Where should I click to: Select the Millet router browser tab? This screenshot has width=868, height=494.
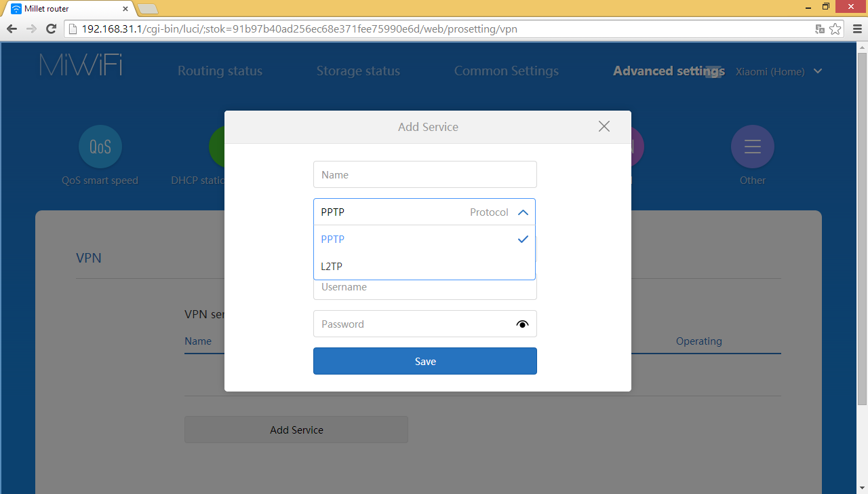(x=70, y=9)
